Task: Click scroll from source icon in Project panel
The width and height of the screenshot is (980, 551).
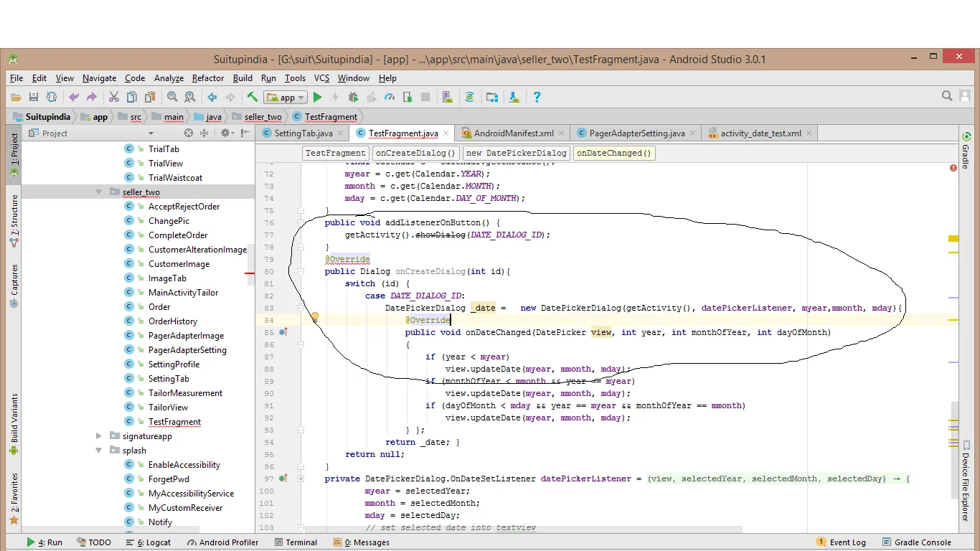Action: 189,133
